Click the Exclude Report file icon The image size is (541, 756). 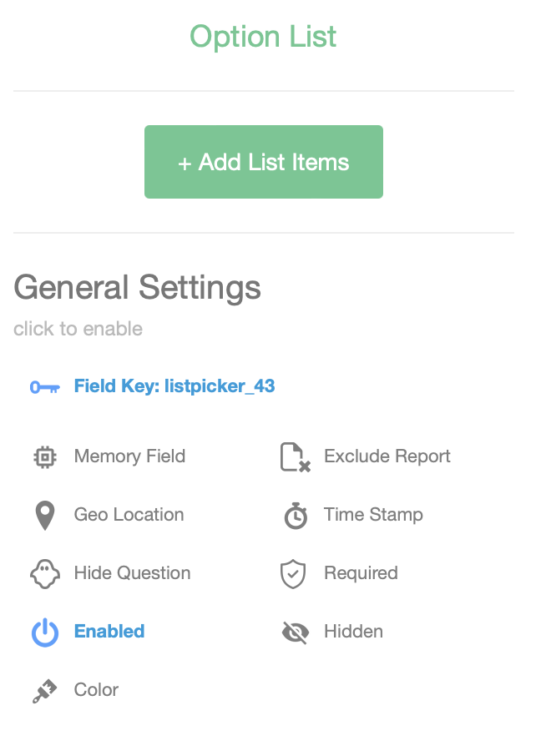click(295, 457)
